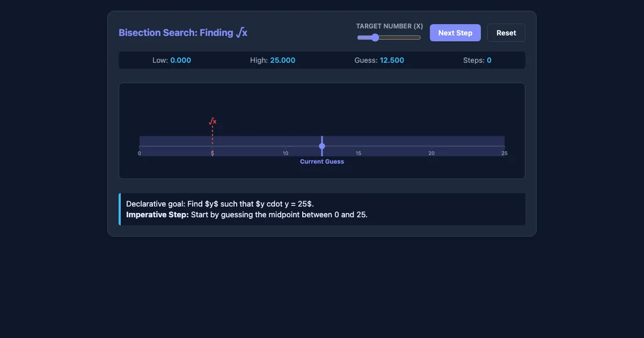Click the axis tick labeled 10
This screenshot has height=338, width=644.
(x=286, y=153)
